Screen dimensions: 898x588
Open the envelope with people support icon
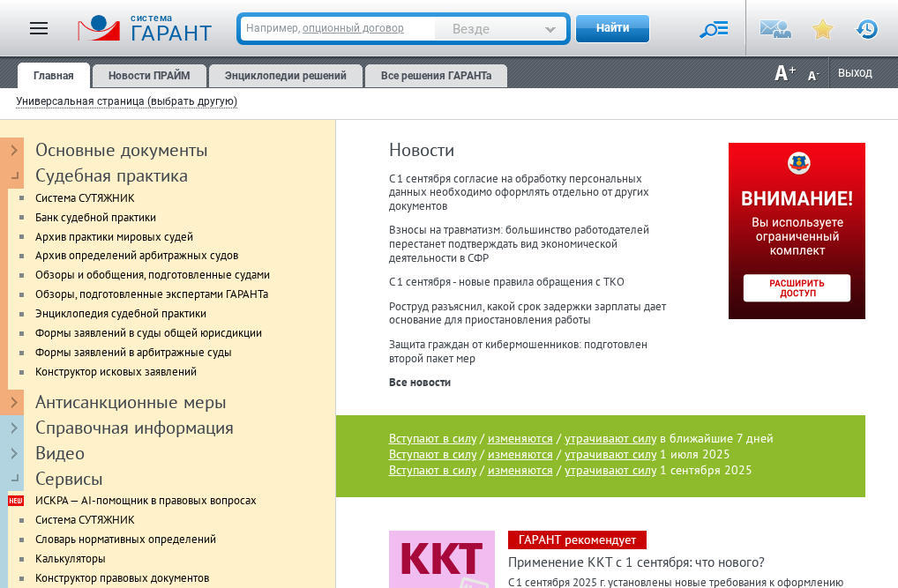775,28
